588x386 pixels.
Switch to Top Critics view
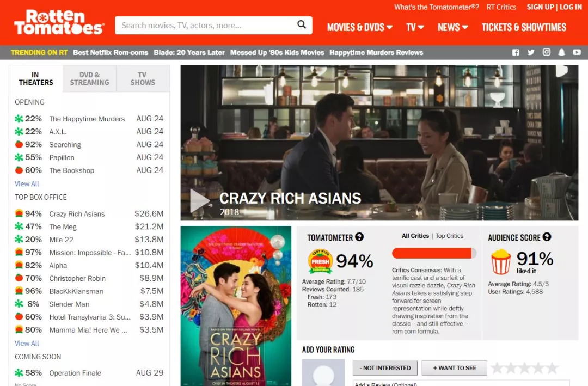tap(449, 236)
